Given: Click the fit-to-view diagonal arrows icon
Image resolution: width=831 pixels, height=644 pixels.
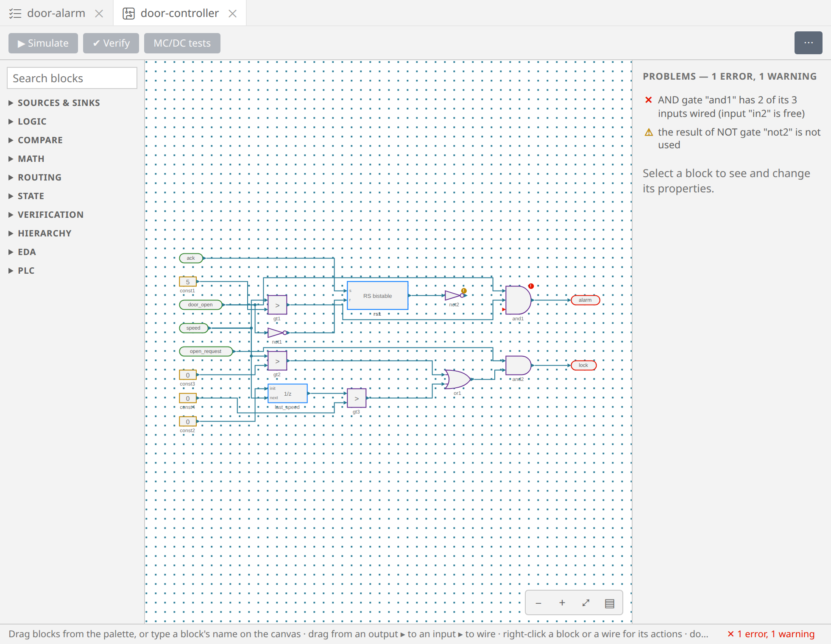Looking at the screenshot, I should (x=586, y=602).
